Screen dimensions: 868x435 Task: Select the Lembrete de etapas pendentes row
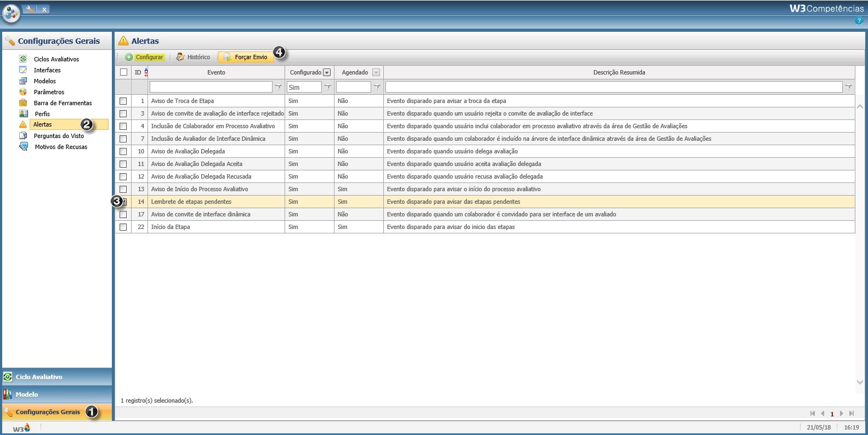(485, 202)
